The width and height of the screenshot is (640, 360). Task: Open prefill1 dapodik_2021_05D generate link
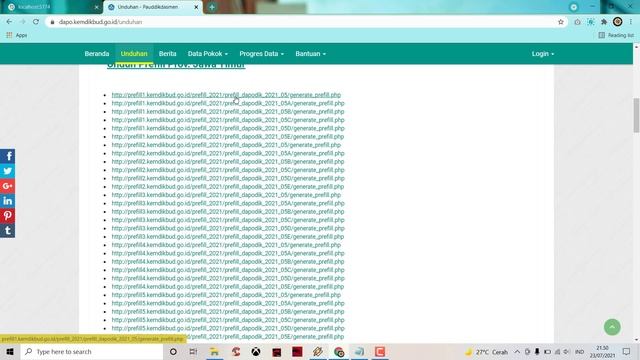(228, 128)
